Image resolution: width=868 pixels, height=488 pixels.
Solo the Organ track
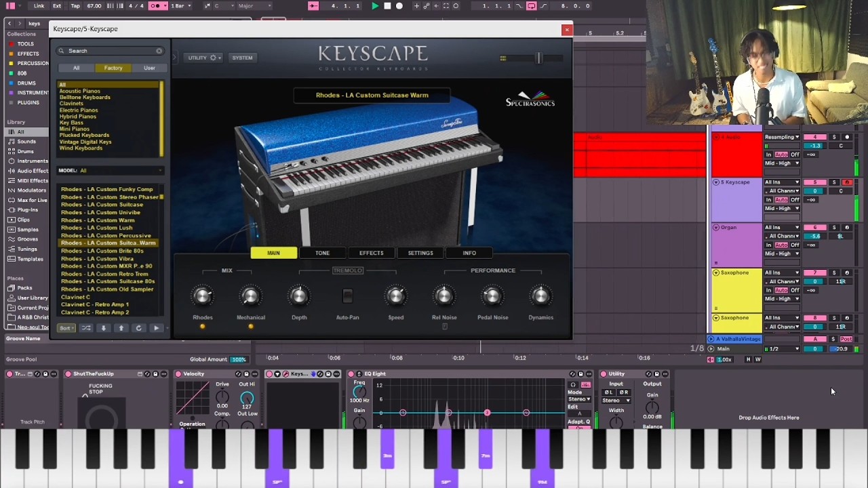click(x=834, y=228)
